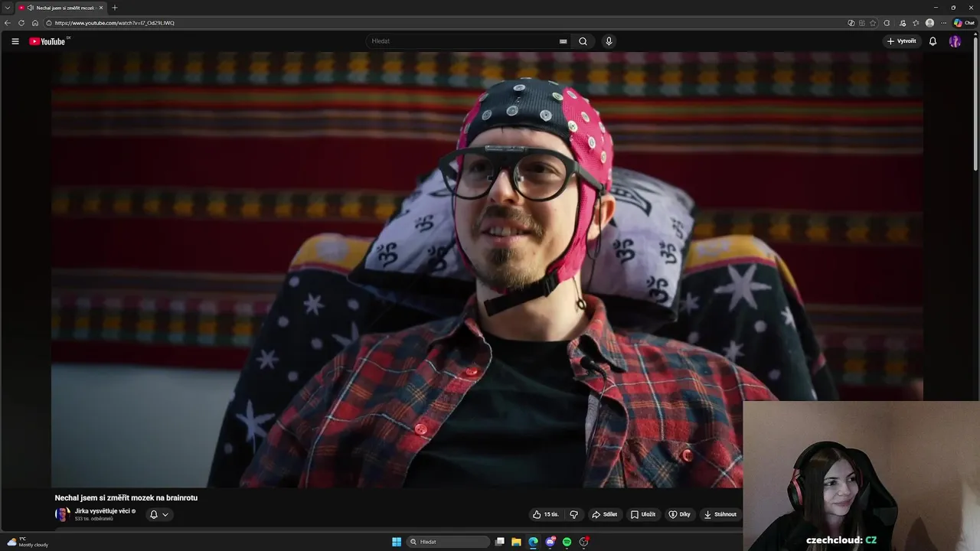This screenshot has height=551, width=980.
Task: Click the Vytvořit create button
Action: pyautogui.click(x=902, y=41)
